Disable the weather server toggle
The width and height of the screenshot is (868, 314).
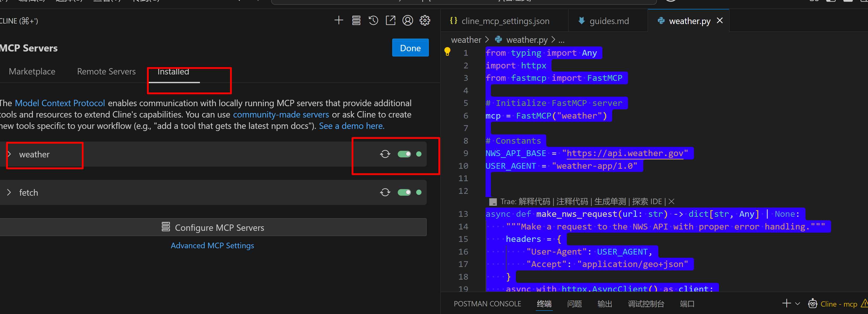pos(404,154)
